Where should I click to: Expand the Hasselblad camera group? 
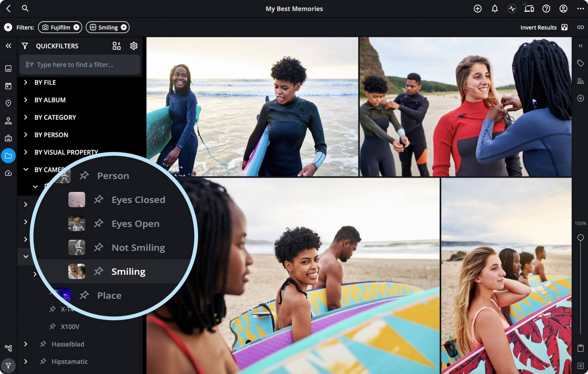tap(26, 344)
